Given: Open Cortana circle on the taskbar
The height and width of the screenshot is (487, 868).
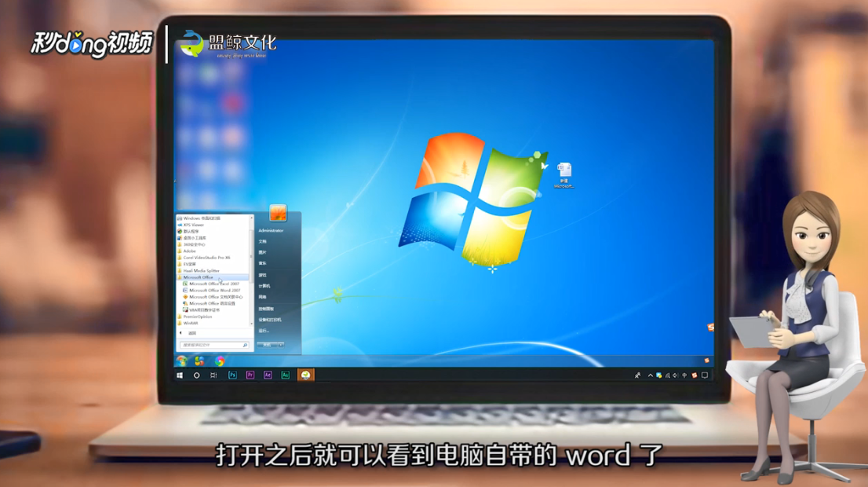Looking at the screenshot, I should click(x=196, y=375).
